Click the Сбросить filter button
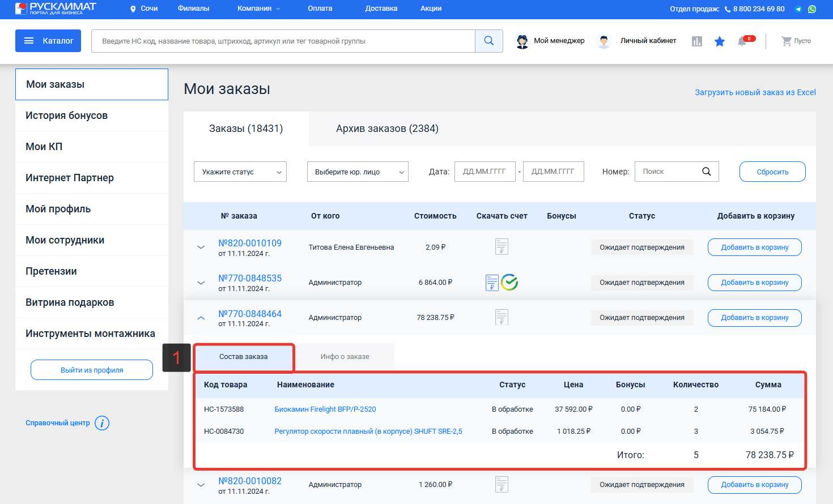This screenshot has height=504, width=833. [x=772, y=172]
